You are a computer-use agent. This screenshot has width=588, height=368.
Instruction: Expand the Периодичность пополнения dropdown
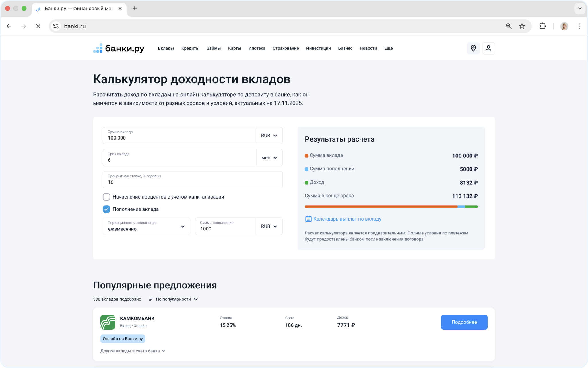click(146, 226)
